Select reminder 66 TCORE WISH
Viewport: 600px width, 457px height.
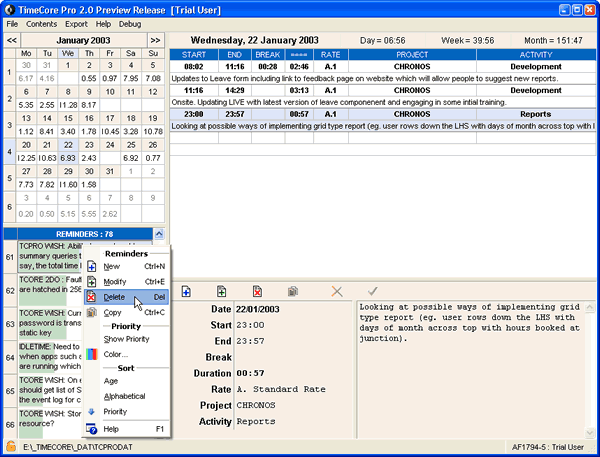coord(50,424)
